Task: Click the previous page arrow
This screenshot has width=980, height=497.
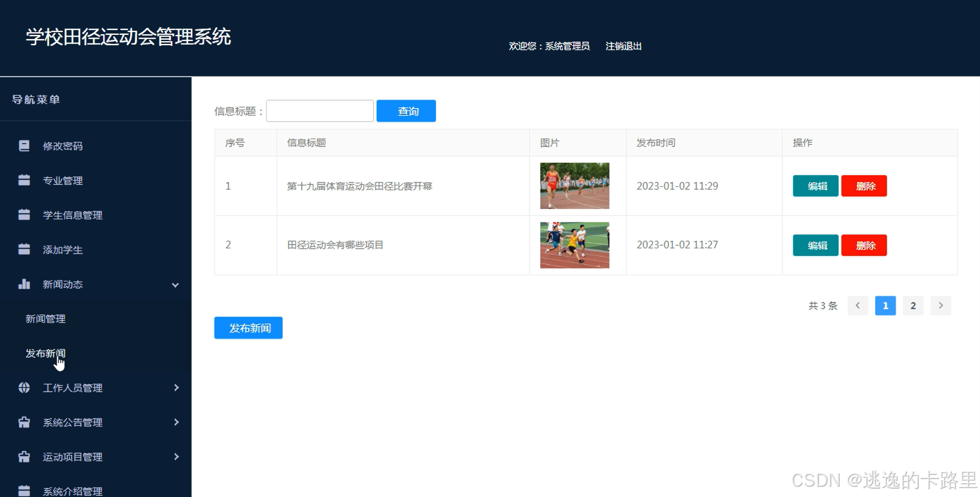Action: click(x=858, y=305)
